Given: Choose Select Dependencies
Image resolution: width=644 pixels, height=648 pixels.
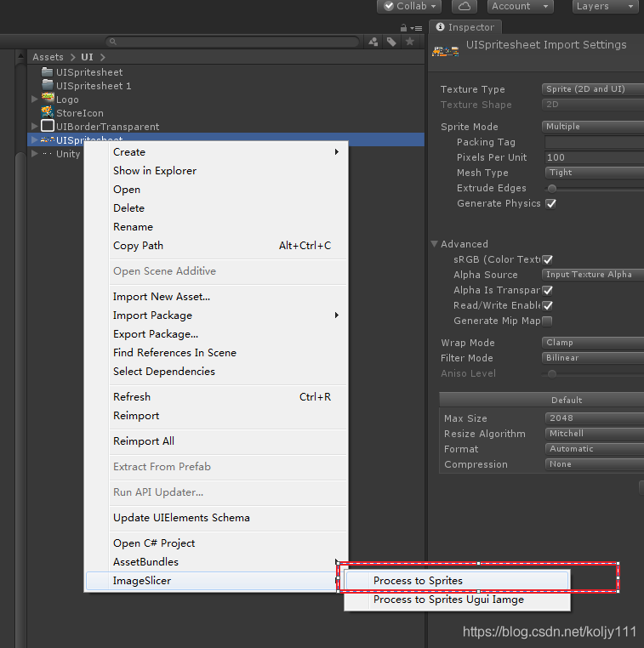Looking at the screenshot, I should coord(216,372).
